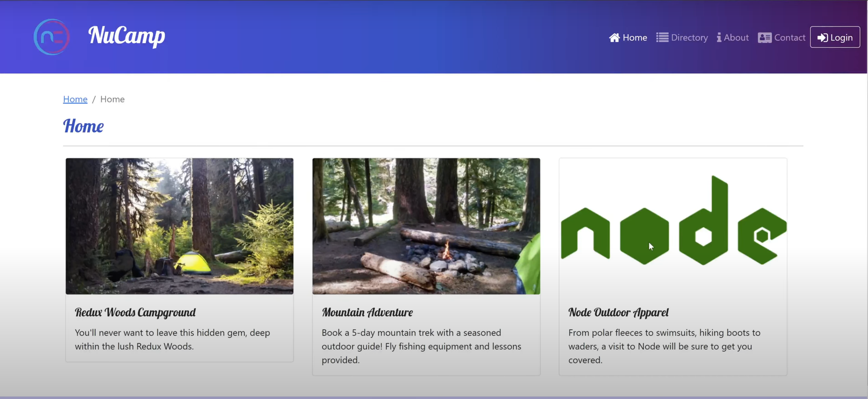The image size is (868, 399).
Task: Click the Home page heading
Action: tap(83, 126)
